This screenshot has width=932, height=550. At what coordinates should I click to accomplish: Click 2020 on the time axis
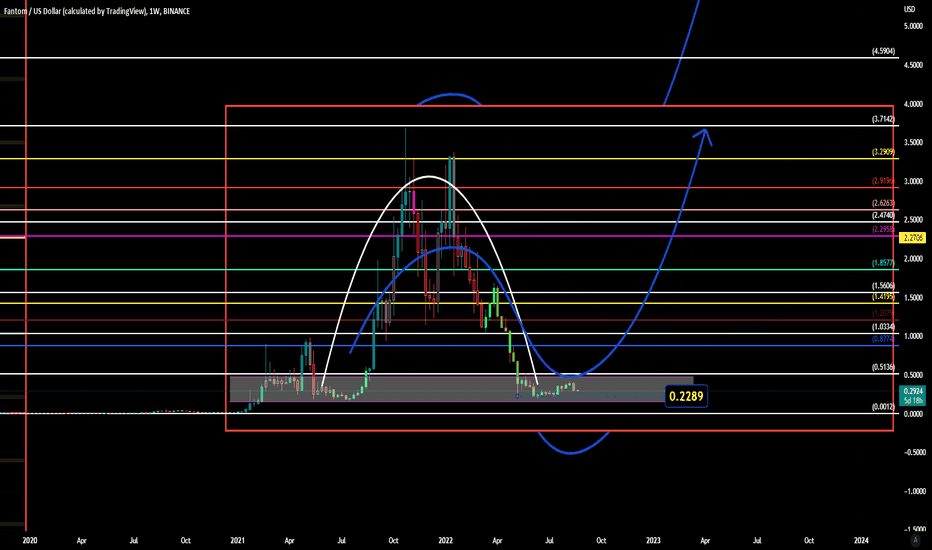pos(30,540)
